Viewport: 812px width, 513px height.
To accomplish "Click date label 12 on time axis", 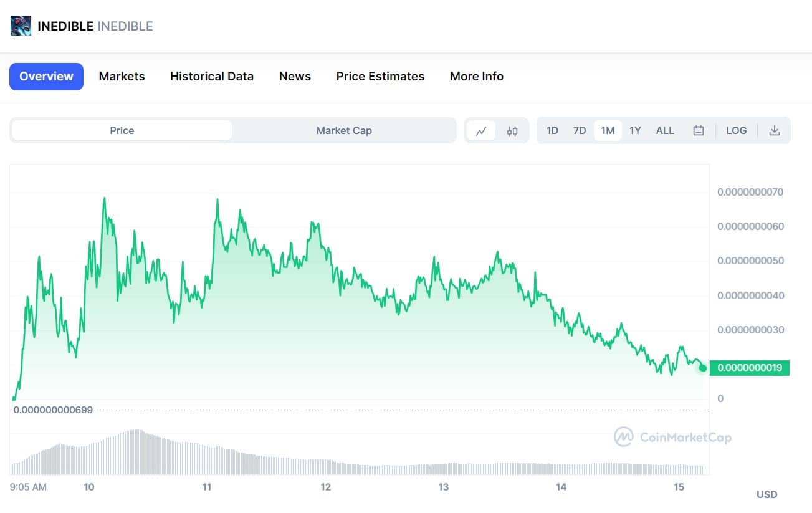I will pos(325,487).
